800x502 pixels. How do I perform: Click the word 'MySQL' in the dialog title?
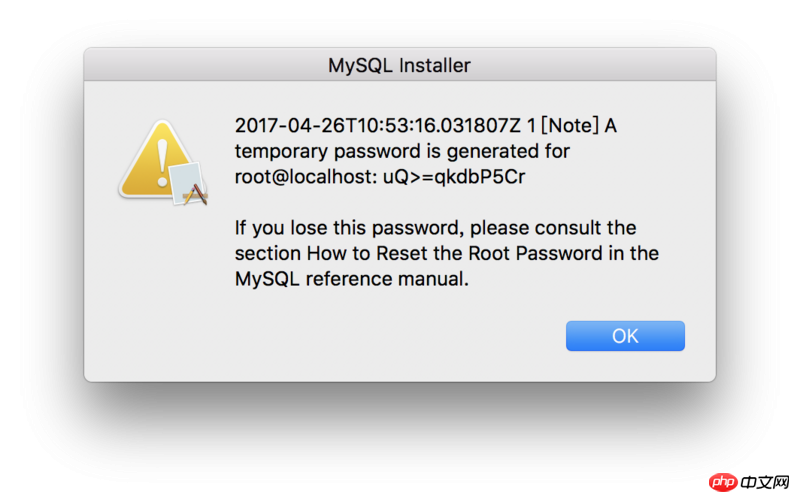point(360,66)
